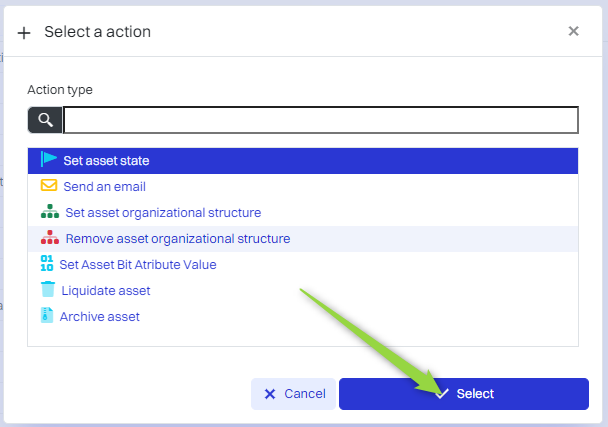Focus the Action type search field
Image resolution: width=608 pixels, height=427 pixels.
320,121
